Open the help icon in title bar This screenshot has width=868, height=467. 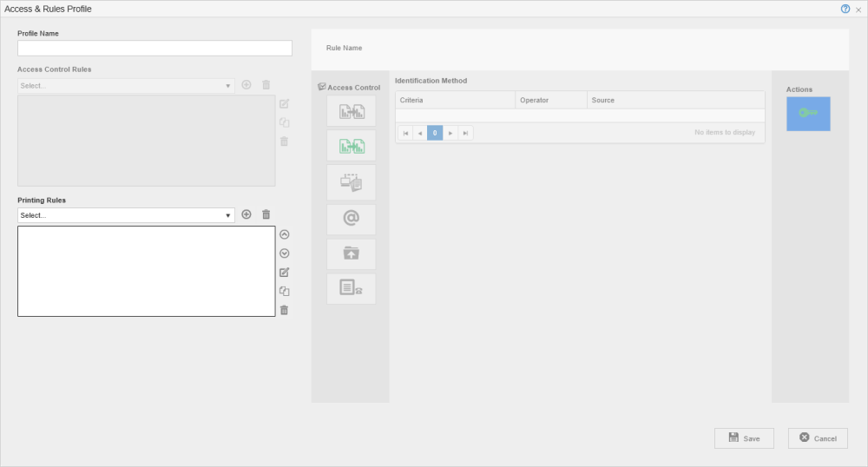(x=845, y=9)
